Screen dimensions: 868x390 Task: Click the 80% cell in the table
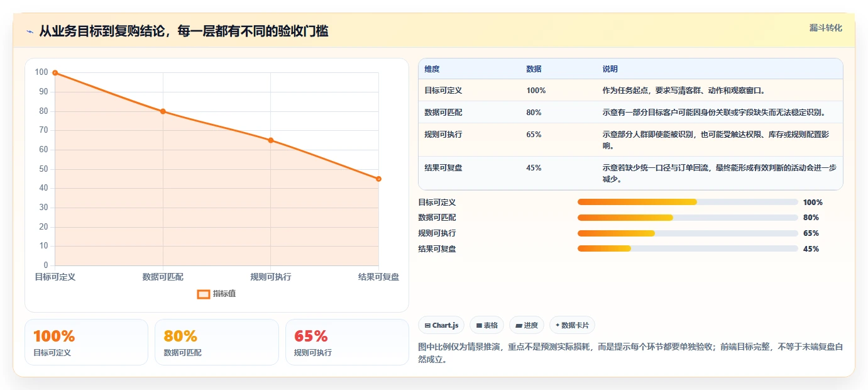tap(534, 113)
